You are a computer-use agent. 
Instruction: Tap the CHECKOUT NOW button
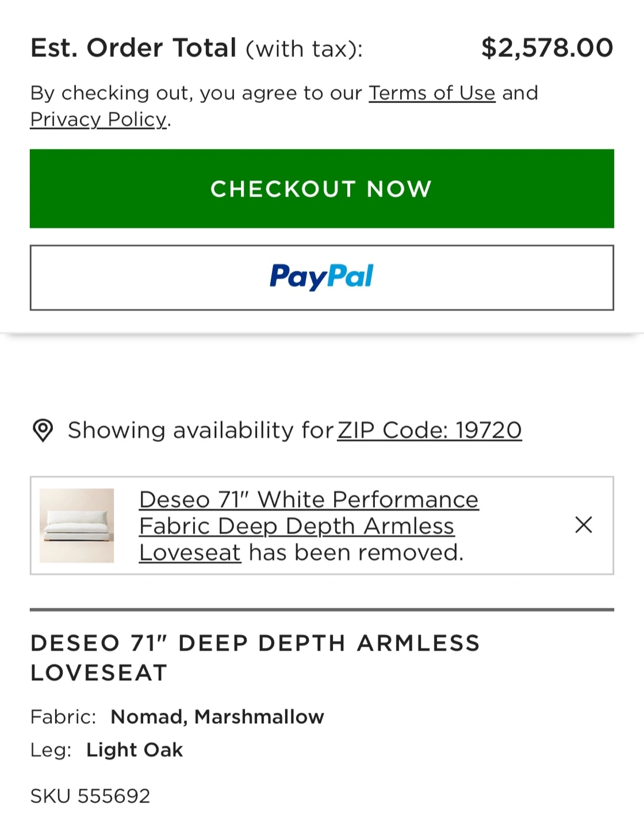[322, 189]
